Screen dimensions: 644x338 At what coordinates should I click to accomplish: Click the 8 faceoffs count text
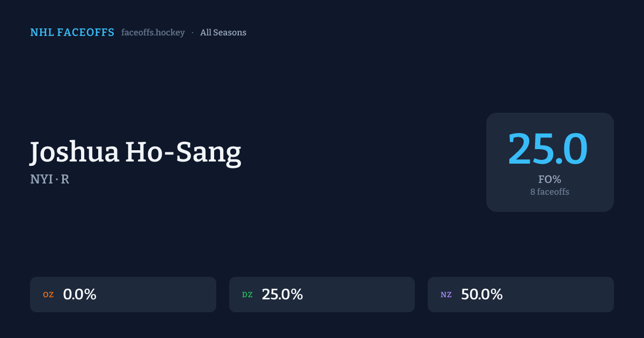click(x=550, y=192)
